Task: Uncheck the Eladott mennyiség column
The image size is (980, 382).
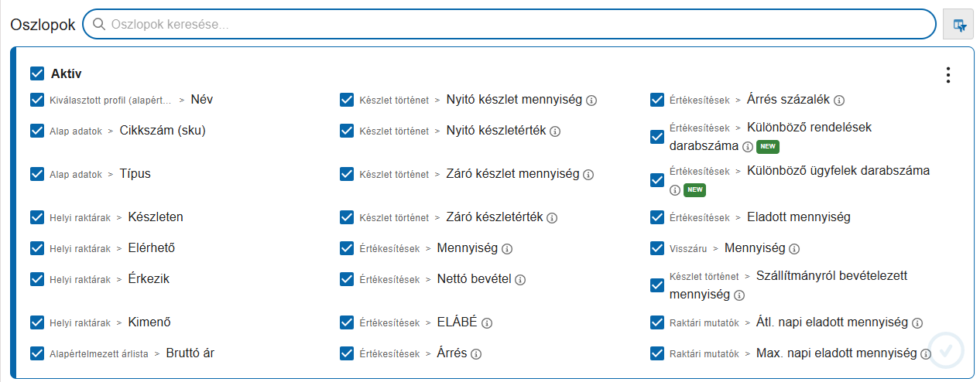Action: click(657, 217)
